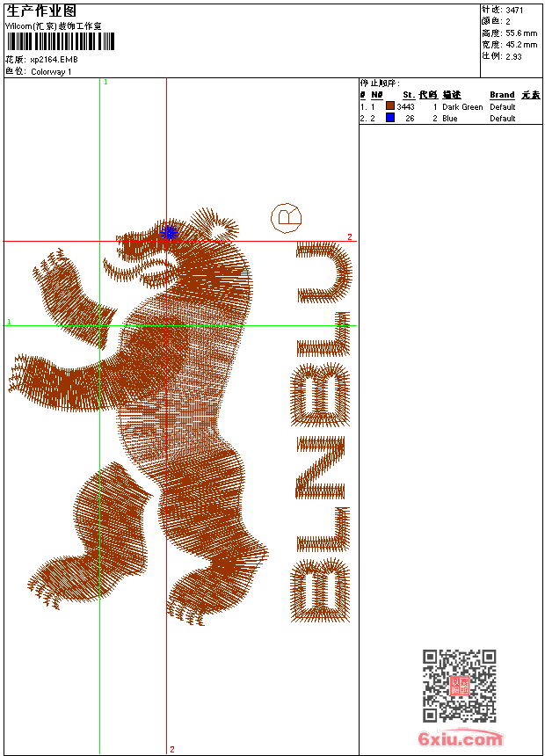This screenshot has width=545, height=756.
Task: Click the green marker 1 at left edge
Action: tap(9, 322)
